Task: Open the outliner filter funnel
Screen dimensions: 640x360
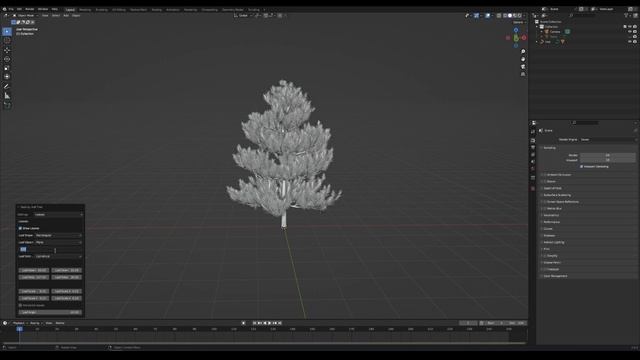Action: [x=626, y=16]
